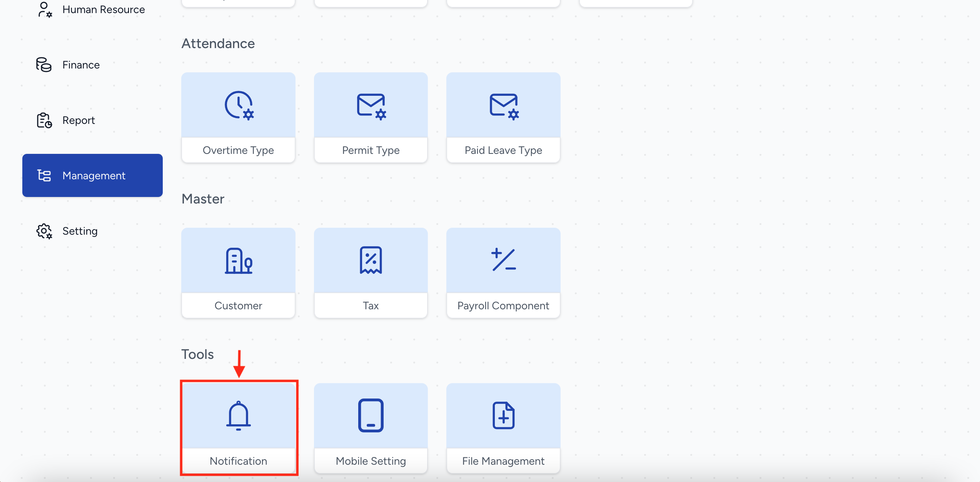980x482 pixels.
Task: Open the Tax receipt icon
Action: tap(371, 260)
